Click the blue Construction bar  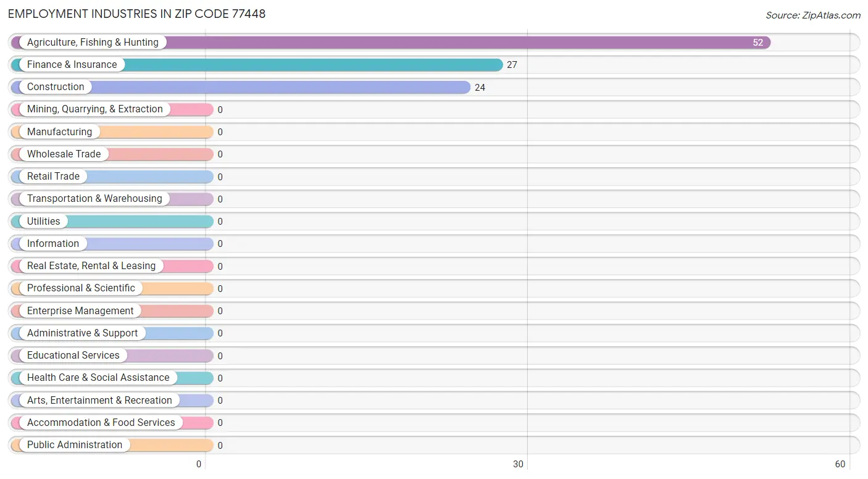(x=241, y=87)
